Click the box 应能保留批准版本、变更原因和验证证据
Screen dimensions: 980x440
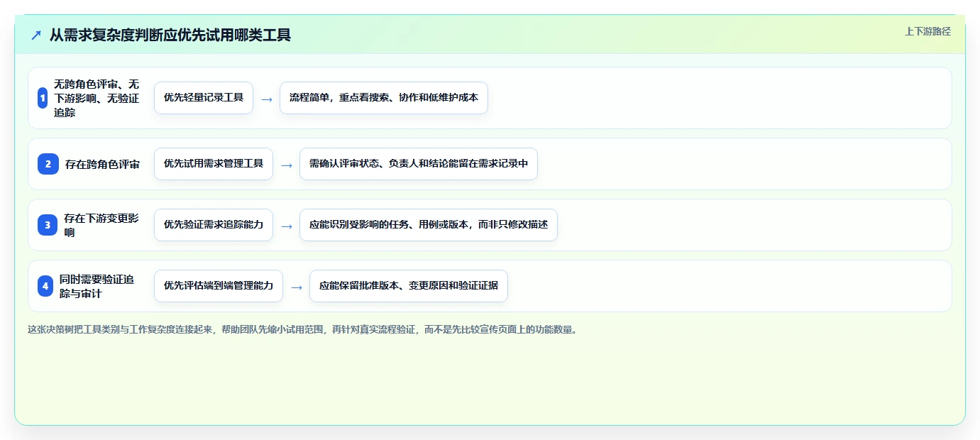click(x=409, y=286)
